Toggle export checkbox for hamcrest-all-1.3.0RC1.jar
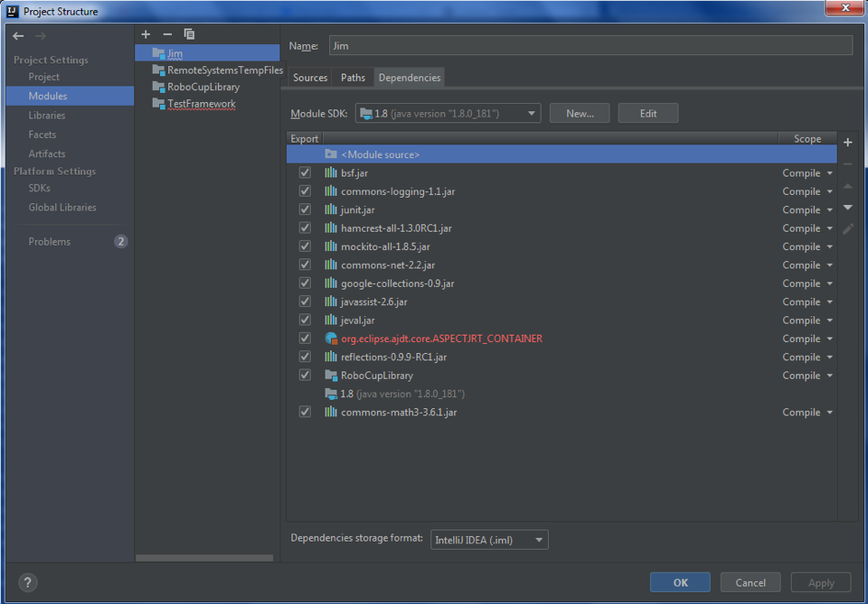The height and width of the screenshot is (604, 868). coord(304,228)
